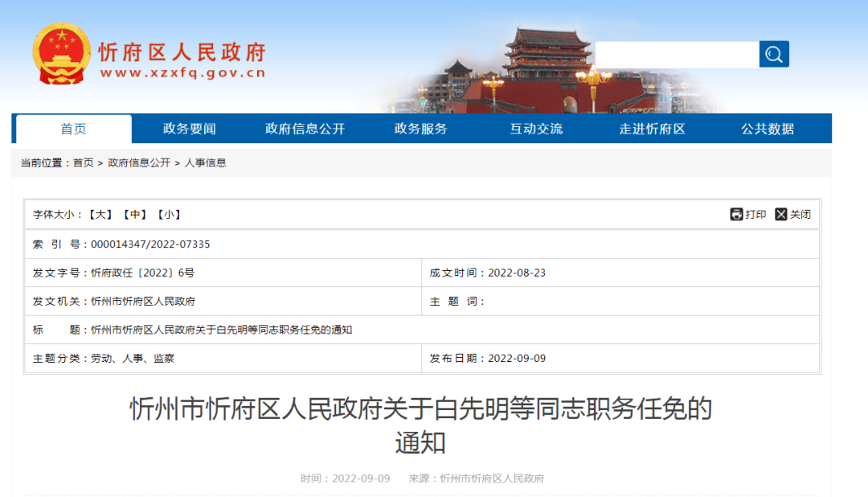Screen dimensions: 868x497
Task: Click the tower building banner image
Action: (545, 69)
